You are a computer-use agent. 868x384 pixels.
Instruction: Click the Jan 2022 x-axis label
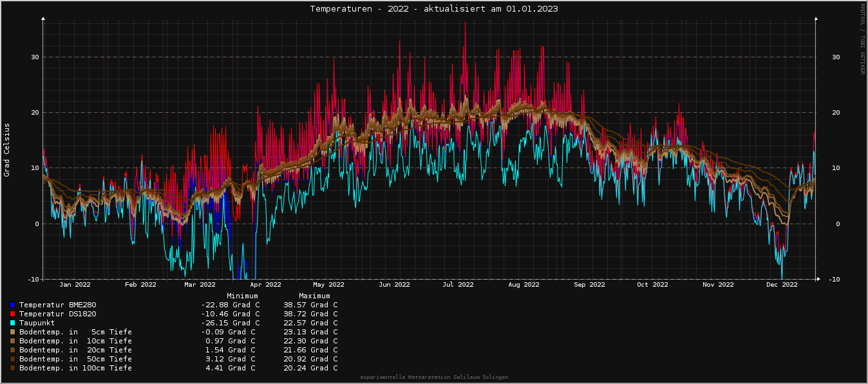tap(75, 284)
